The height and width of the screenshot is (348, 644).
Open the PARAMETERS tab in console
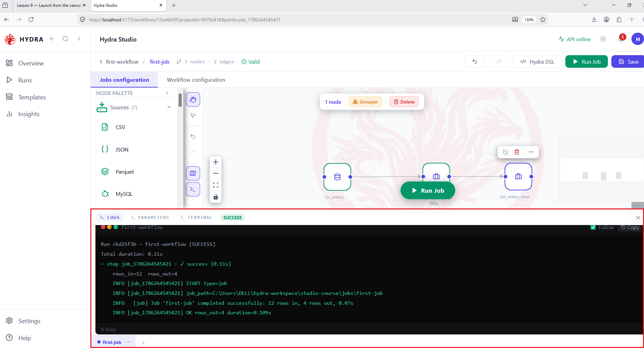click(150, 217)
